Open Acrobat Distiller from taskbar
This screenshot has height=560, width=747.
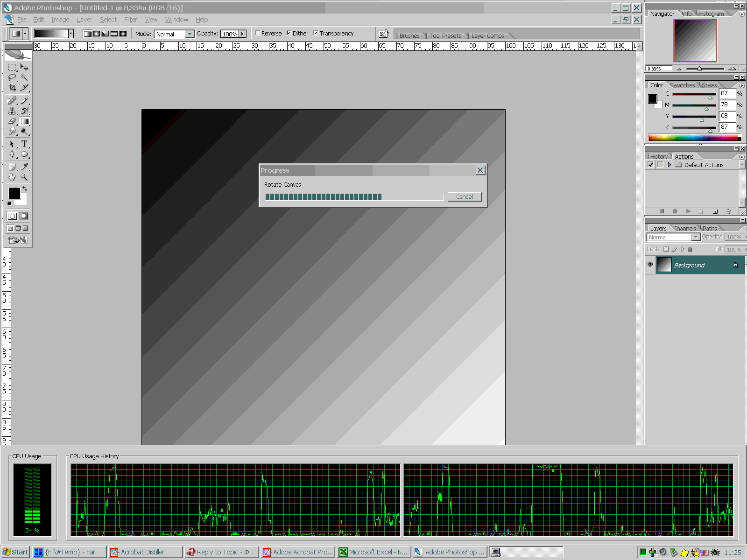(145, 552)
